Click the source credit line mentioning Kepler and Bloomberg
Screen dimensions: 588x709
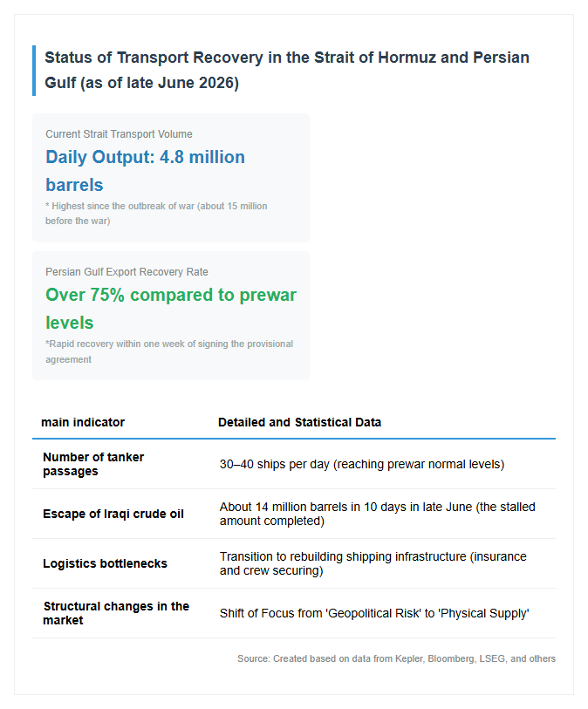pyautogui.click(x=396, y=658)
